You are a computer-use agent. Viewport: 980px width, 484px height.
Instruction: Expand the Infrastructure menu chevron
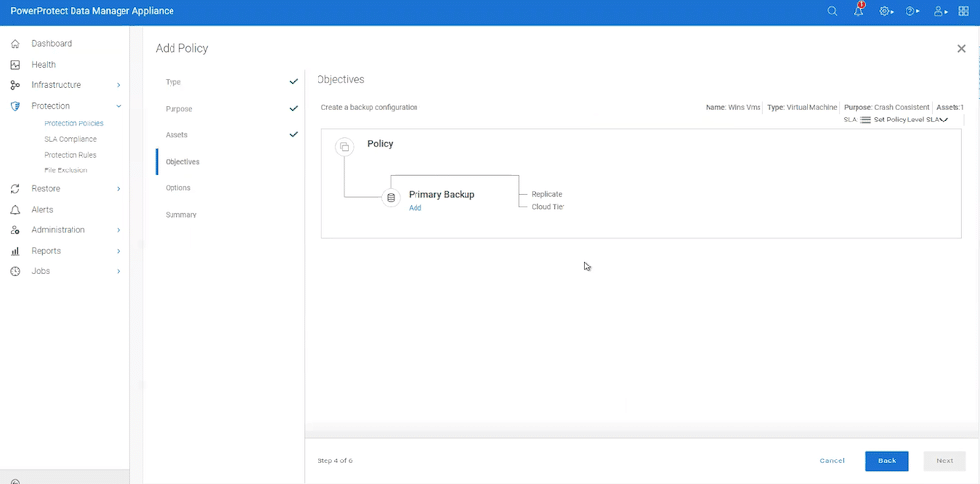coord(119,85)
